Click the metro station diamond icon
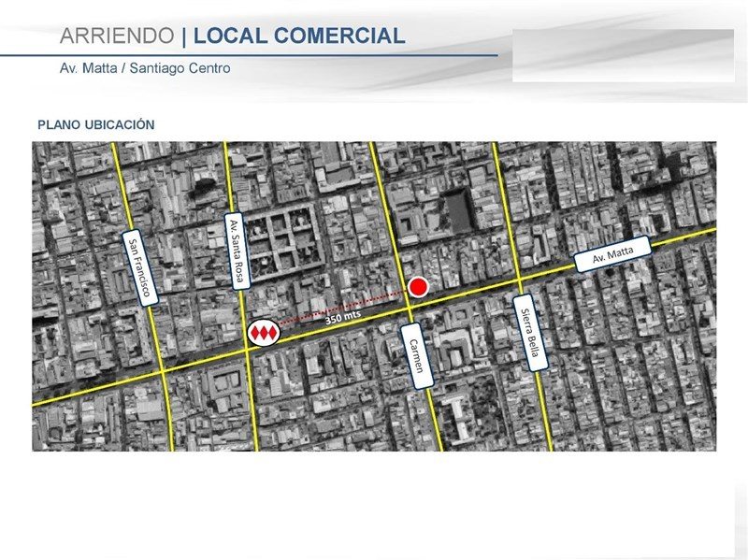The height and width of the screenshot is (560, 748). click(264, 333)
